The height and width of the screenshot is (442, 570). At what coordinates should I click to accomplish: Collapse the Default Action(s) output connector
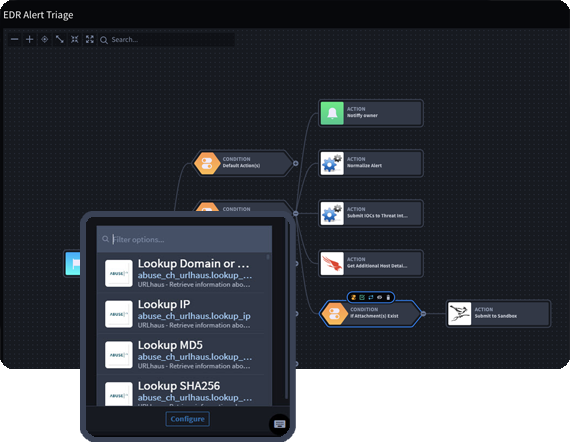pos(296,164)
